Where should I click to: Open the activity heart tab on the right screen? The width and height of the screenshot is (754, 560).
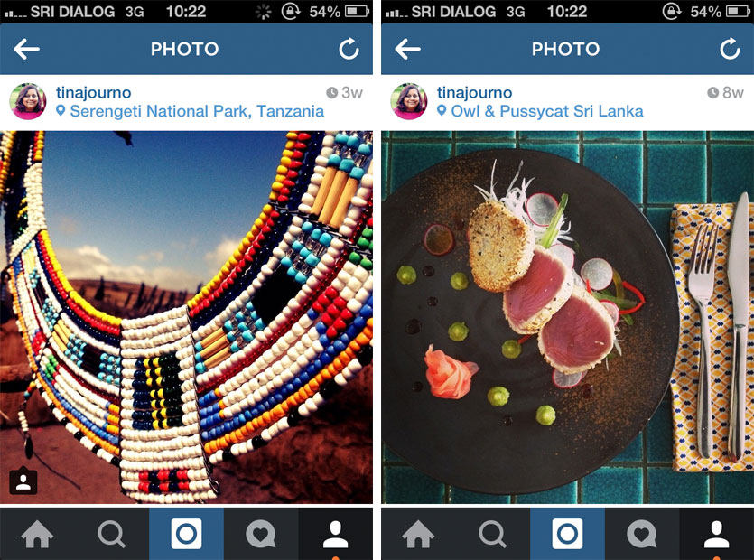tap(642, 534)
